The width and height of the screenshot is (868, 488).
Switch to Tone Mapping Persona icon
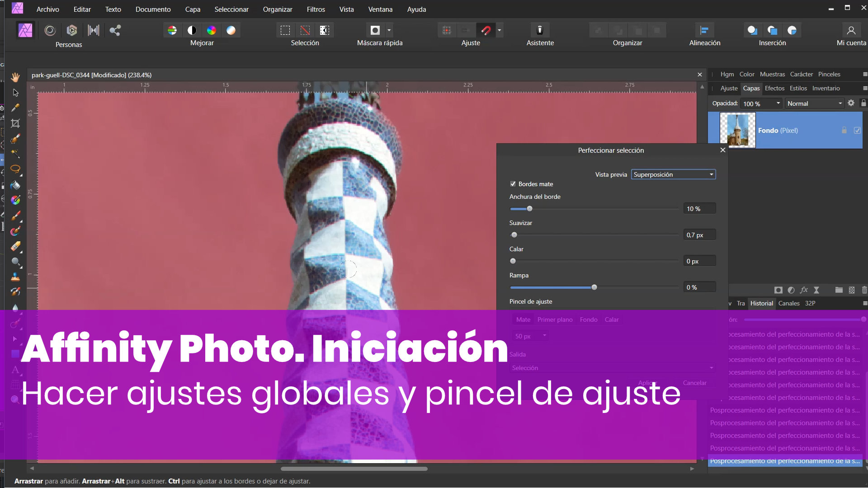click(x=94, y=30)
